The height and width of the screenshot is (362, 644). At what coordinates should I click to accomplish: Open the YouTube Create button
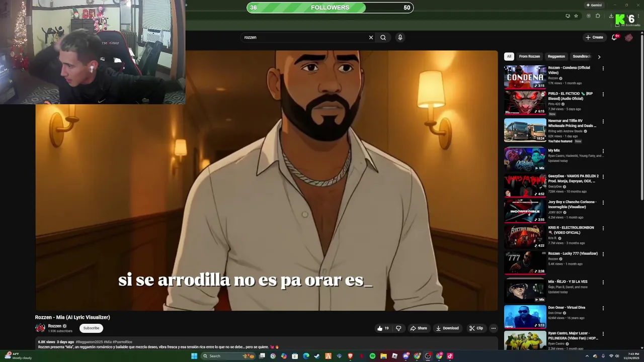(x=594, y=37)
